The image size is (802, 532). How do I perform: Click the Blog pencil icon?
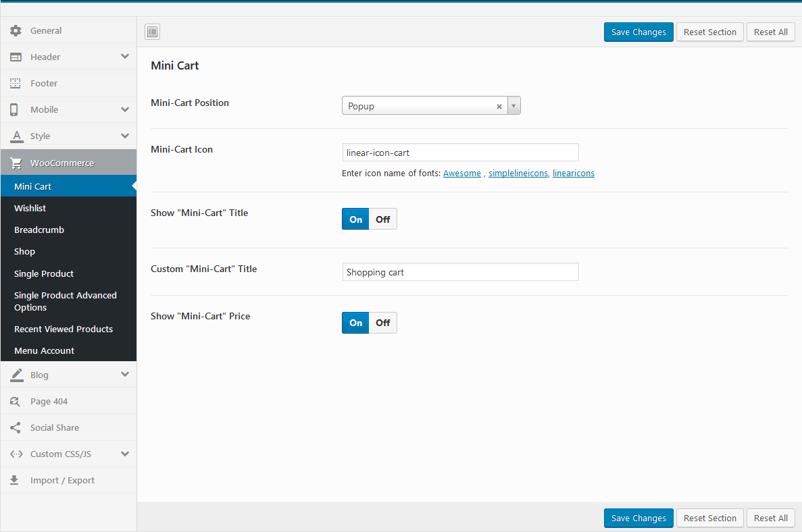pos(17,375)
